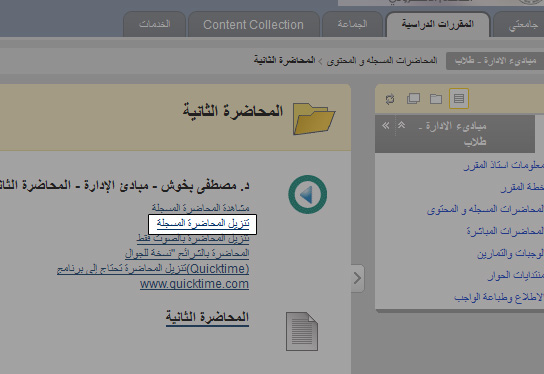Click the المحاضرة الثانية folder icon
Image resolution: width=544 pixels, height=374 pixels.
[314, 119]
